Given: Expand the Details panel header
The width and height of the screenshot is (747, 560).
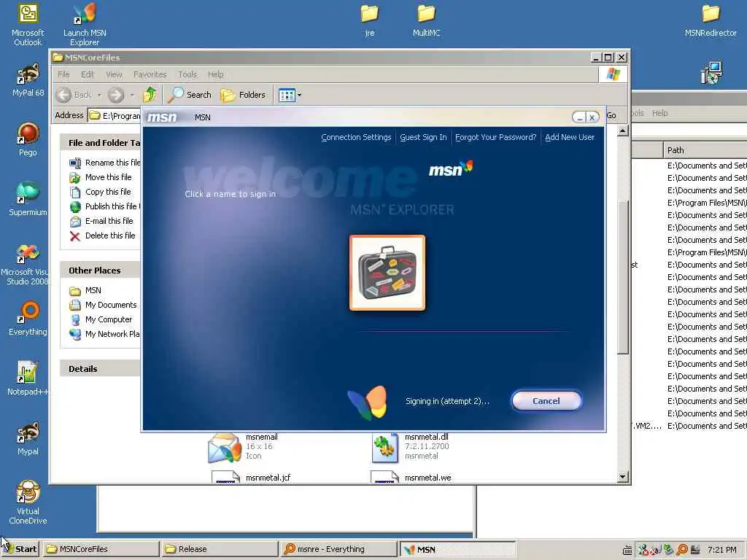Looking at the screenshot, I should click(x=100, y=368).
